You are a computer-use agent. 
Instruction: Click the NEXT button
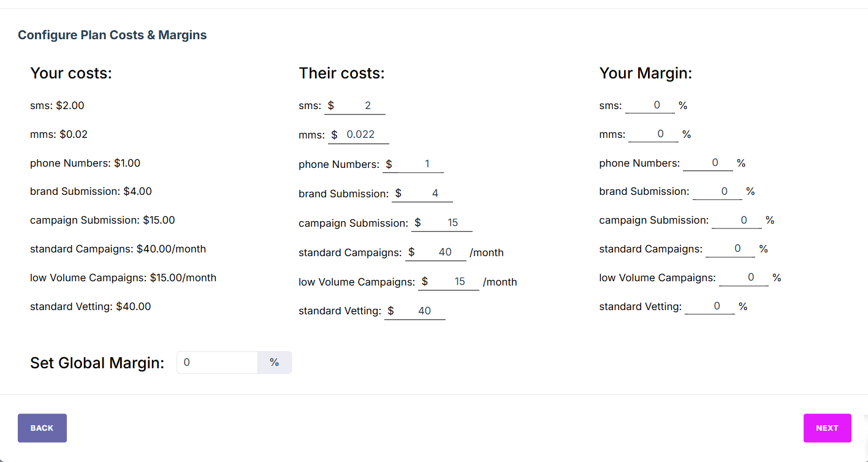827,428
